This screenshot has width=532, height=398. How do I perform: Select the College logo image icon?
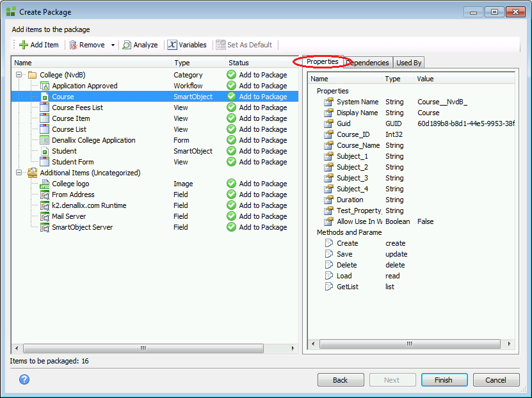44,184
